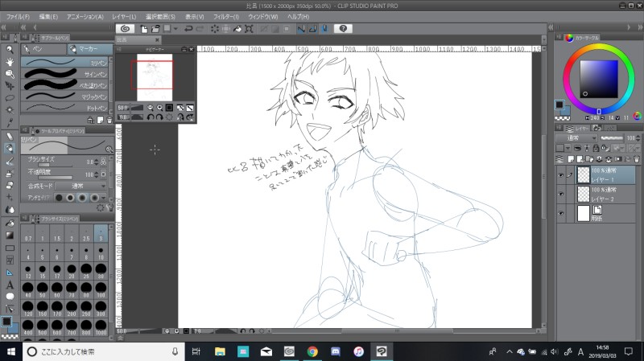Screen dimensions: 644x361
Task: Toggle snap to grid icon
Action: (x=324, y=29)
